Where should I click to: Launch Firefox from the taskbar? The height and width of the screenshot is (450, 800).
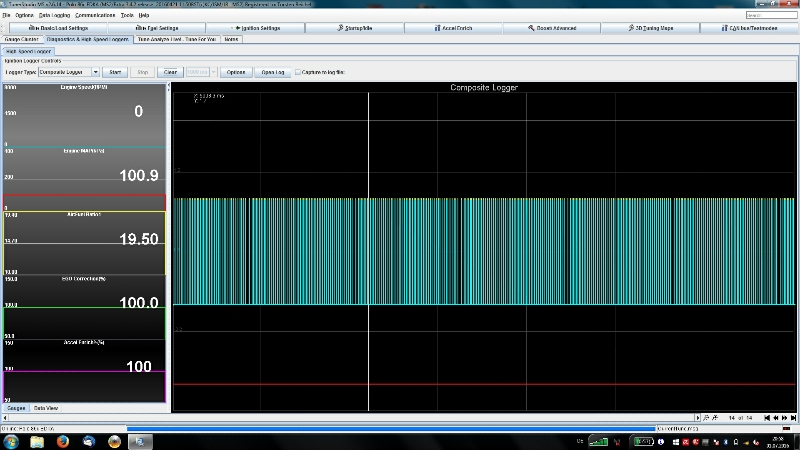63,442
